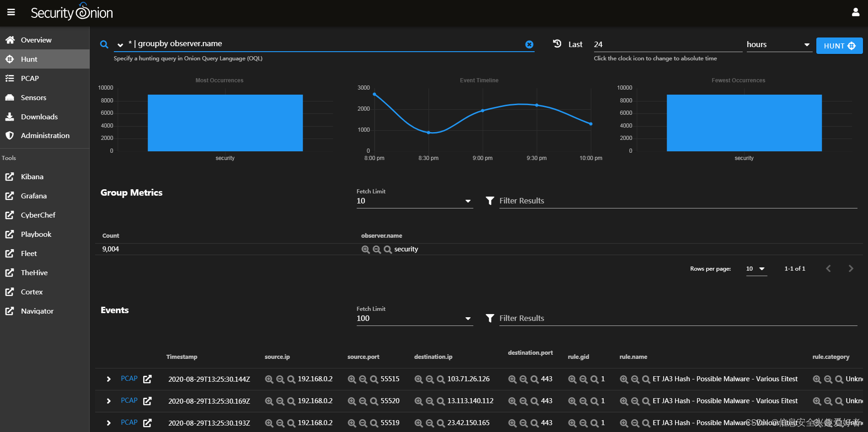The height and width of the screenshot is (432, 868).
Task: Click the Most Occurrences security bar
Action: [x=225, y=123]
